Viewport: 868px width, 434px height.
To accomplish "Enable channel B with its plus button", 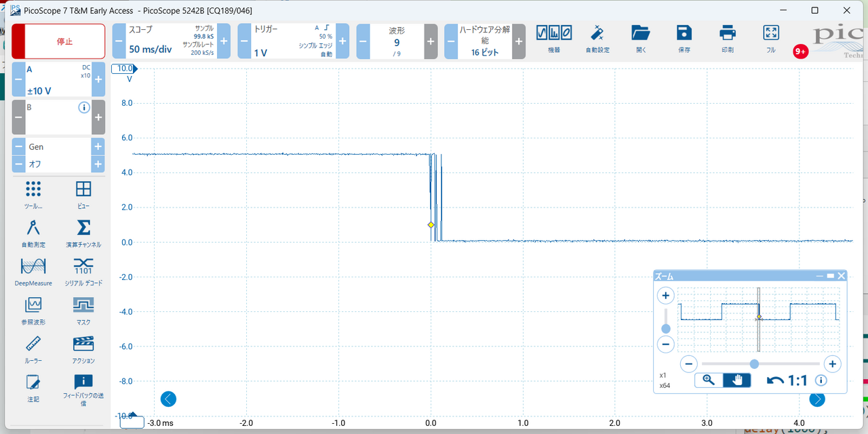I will point(98,117).
